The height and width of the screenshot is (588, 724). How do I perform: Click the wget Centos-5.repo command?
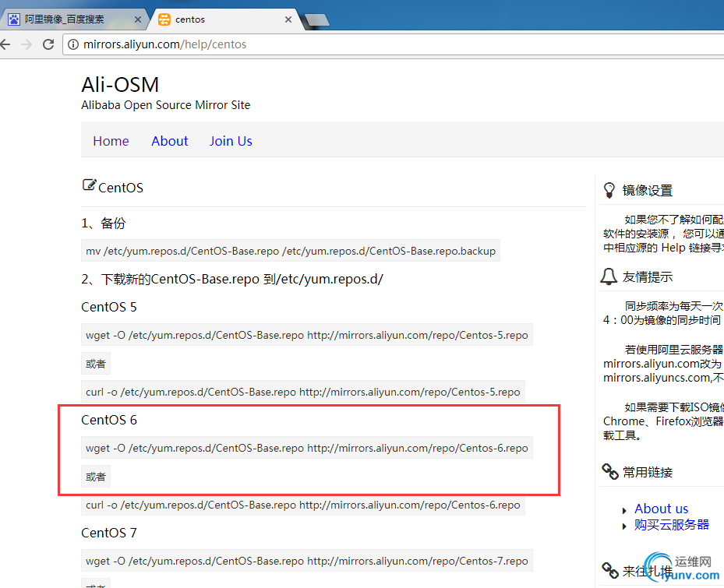[307, 335]
